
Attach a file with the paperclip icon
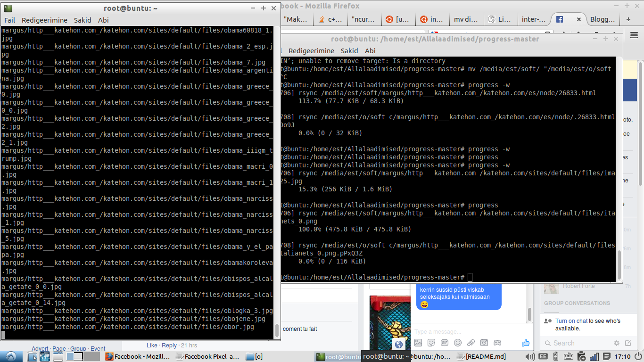pos(471,343)
